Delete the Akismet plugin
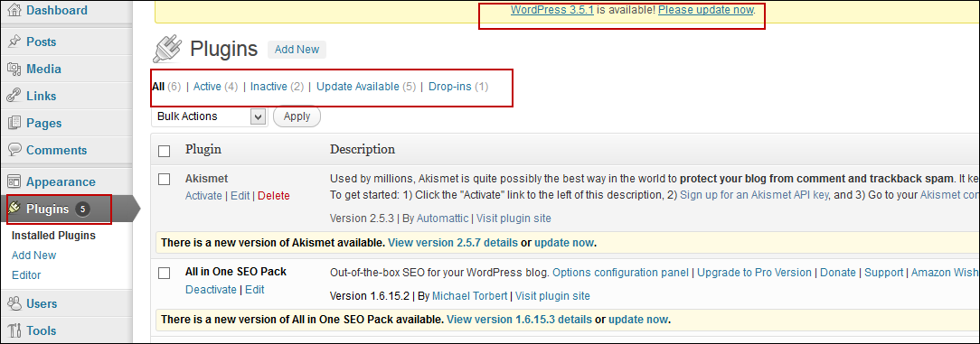Viewport: 980px width, 344px height. click(274, 195)
